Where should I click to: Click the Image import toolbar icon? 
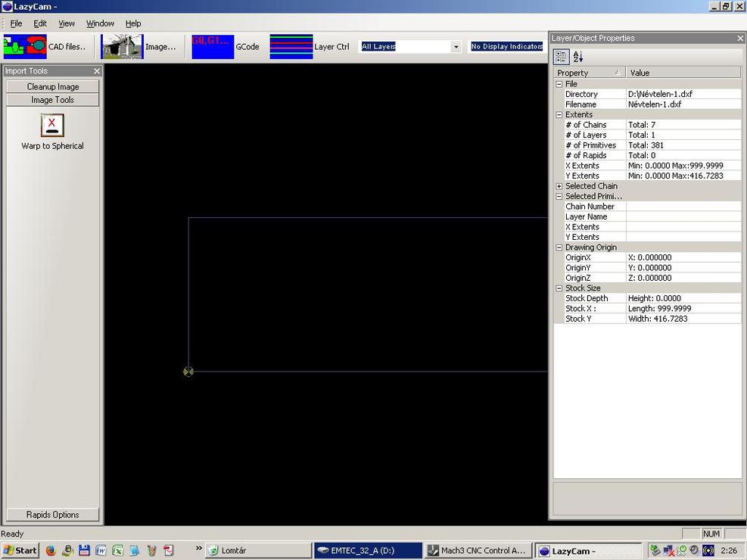[122, 46]
